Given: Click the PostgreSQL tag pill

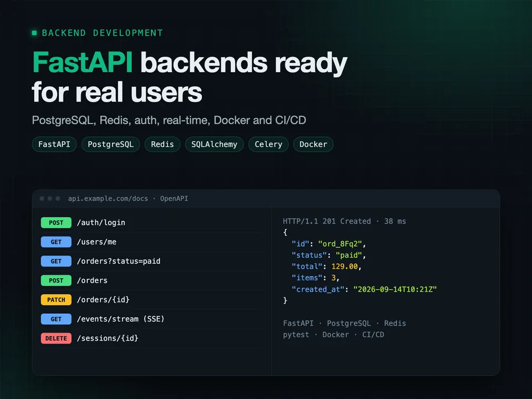Looking at the screenshot, I should 111,144.
